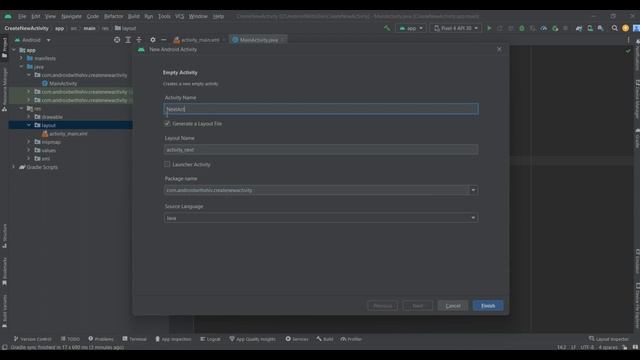This screenshot has height=360, width=640.
Task: Open the Terminal tool window
Action: pyautogui.click(x=134, y=339)
